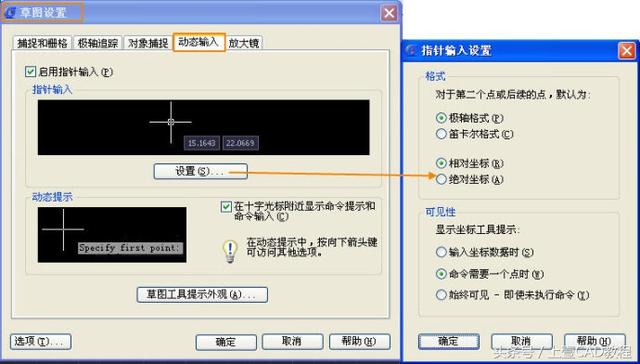Click the crosshair in 指针输入 preview
This screenshot has height=364, width=640.
point(171,122)
